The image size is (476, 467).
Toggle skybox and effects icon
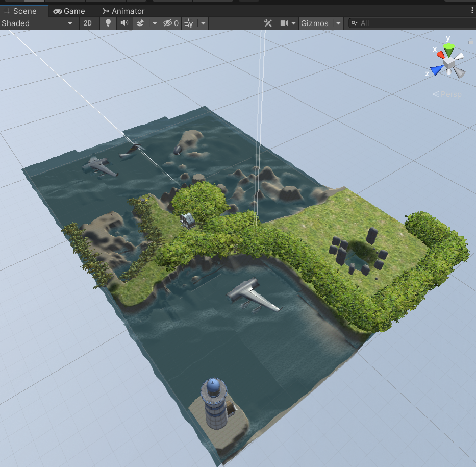point(140,23)
